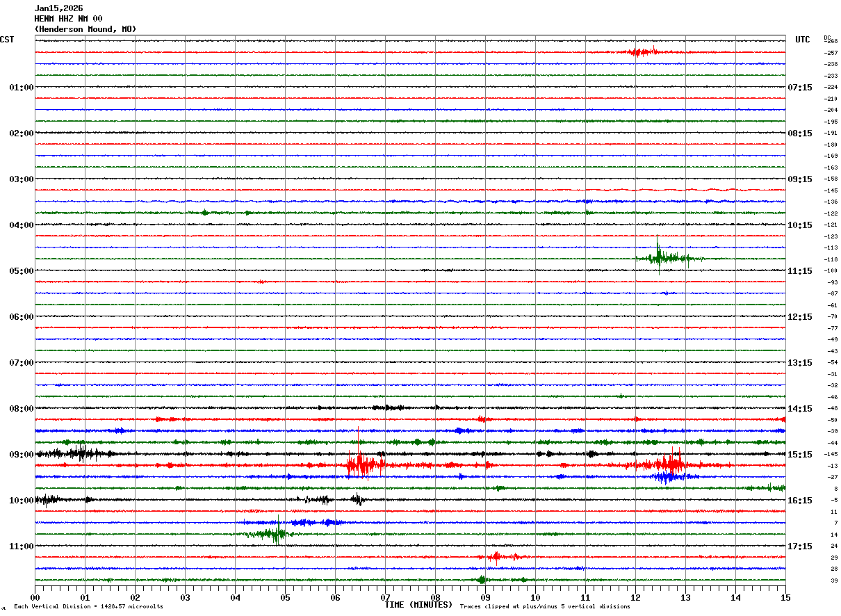
Task: Click the Jan15,2026 date header
Action: tap(58, 8)
